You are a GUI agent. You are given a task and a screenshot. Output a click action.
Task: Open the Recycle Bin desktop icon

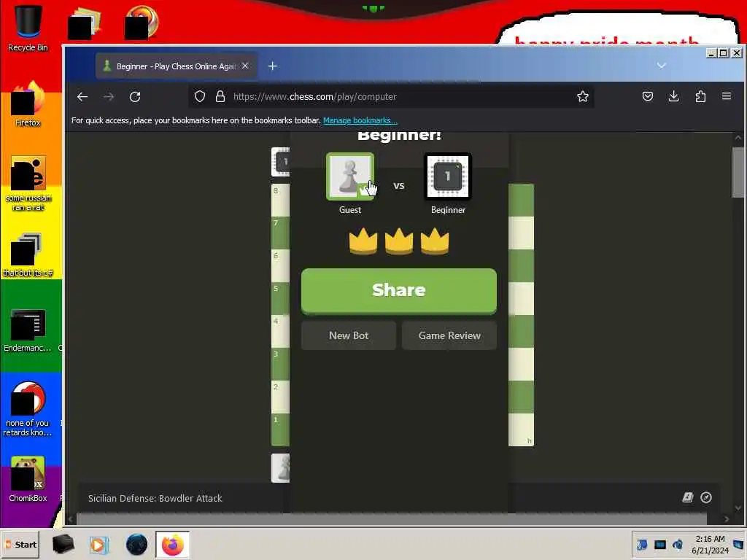coord(28,28)
